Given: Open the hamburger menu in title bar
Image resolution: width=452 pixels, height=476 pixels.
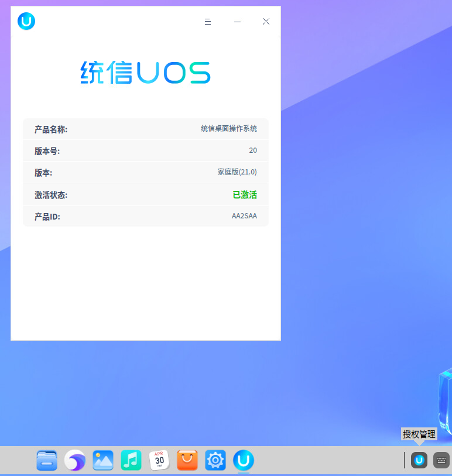Looking at the screenshot, I should pyautogui.click(x=208, y=22).
